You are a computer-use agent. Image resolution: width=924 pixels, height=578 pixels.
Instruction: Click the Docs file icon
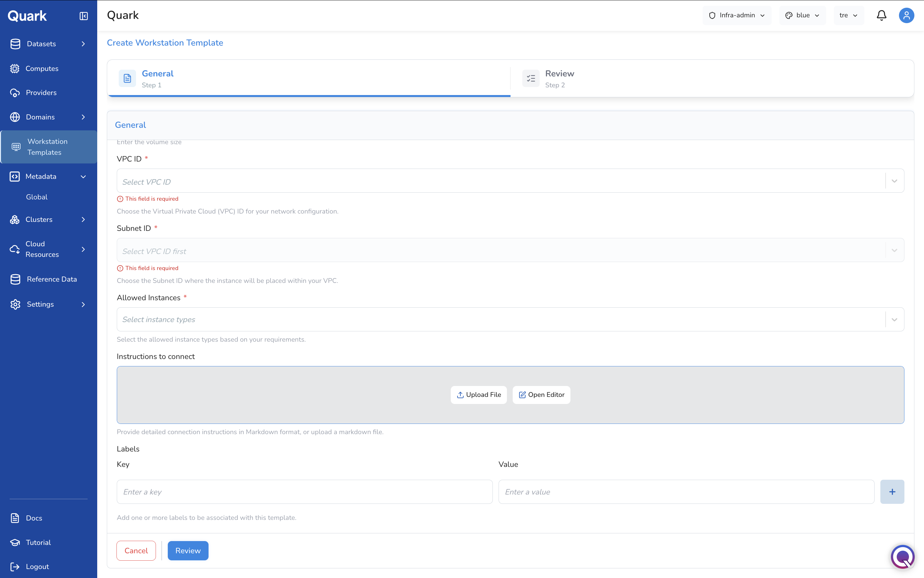(15, 518)
